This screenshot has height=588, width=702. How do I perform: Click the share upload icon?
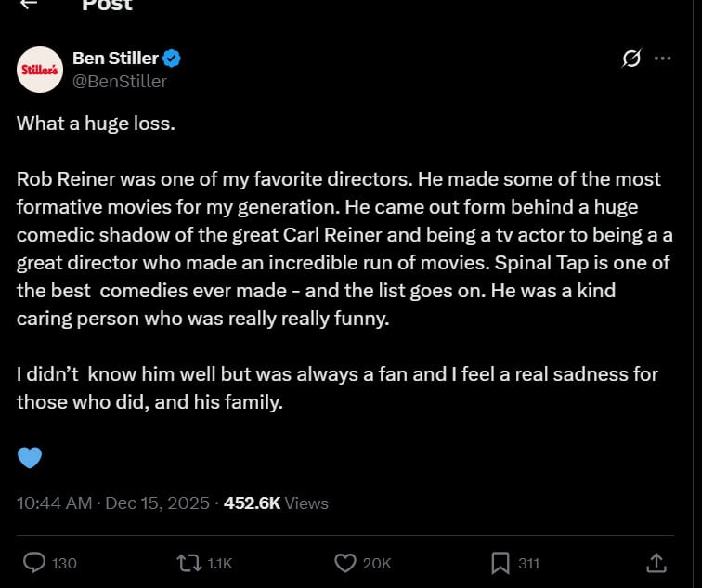(656, 563)
